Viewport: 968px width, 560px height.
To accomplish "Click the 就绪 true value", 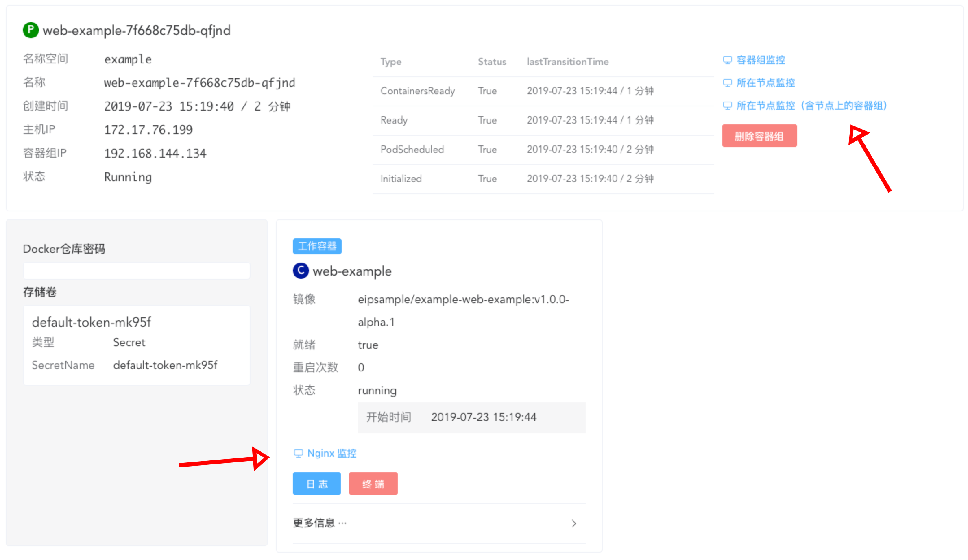I will [368, 345].
